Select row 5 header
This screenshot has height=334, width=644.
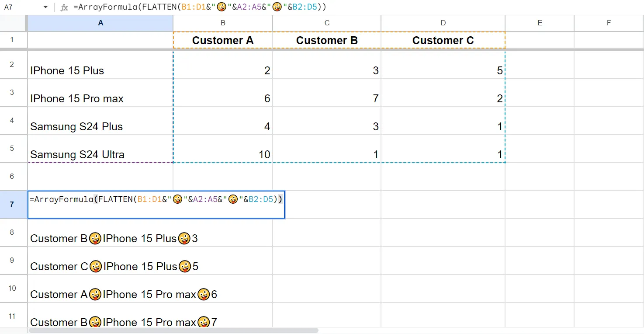tap(12, 149)
